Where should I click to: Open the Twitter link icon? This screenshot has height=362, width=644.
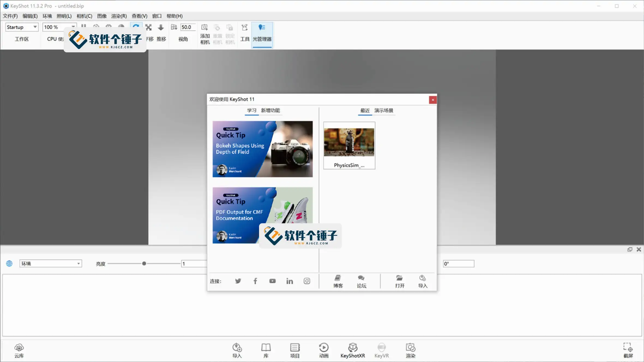(x=238, y=281)
